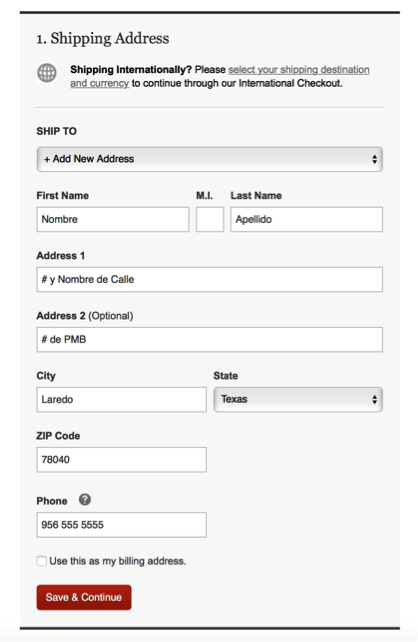Select the Last Name field with Apellido

coord(307,219)
